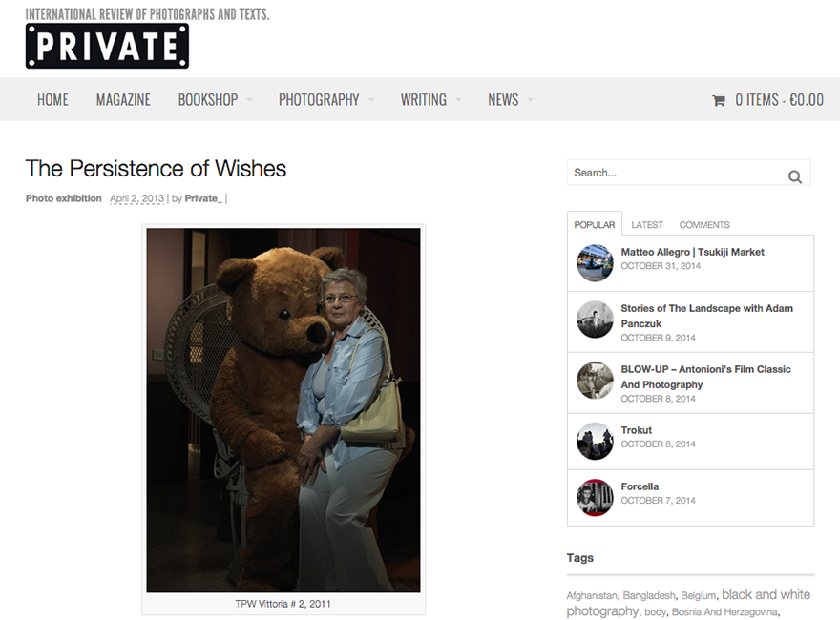Open the Magazine menu item
The image size is (840, 620).
[123, 100]
